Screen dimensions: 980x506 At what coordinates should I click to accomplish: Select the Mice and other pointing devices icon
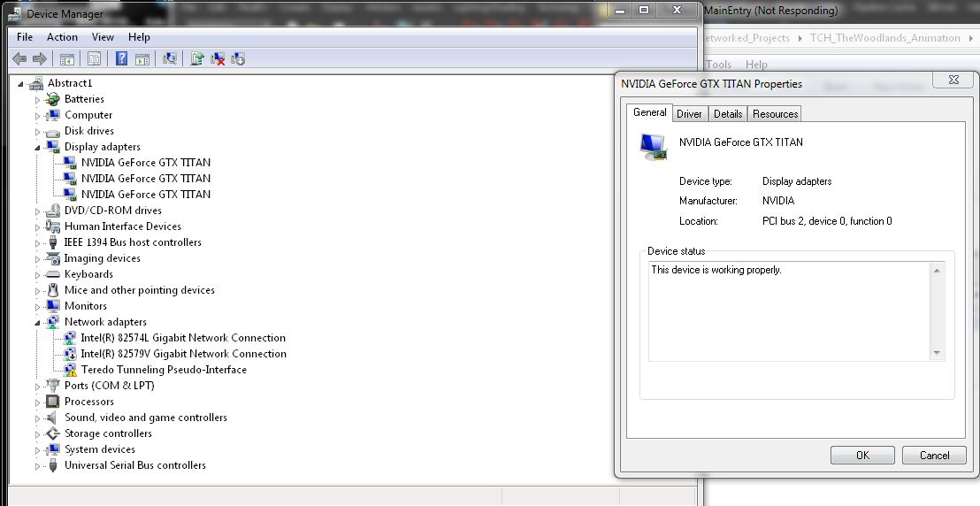coord(52,290)
